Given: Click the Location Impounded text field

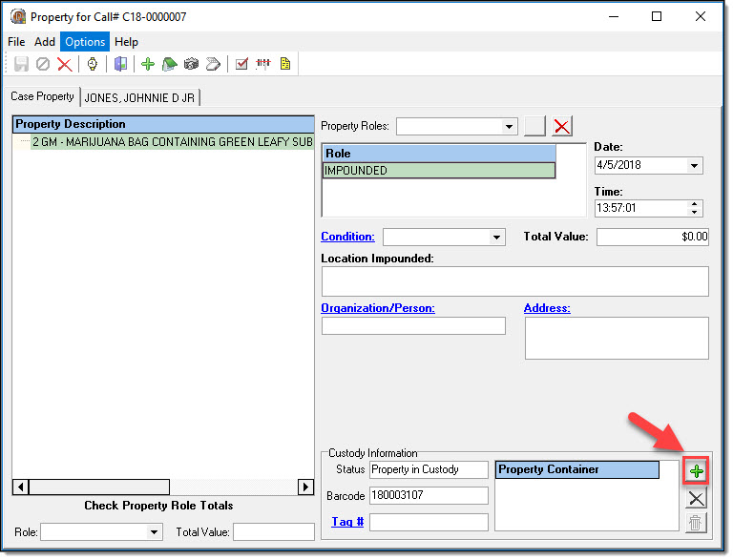Looking at the screenshot, I should coord(514,281).
